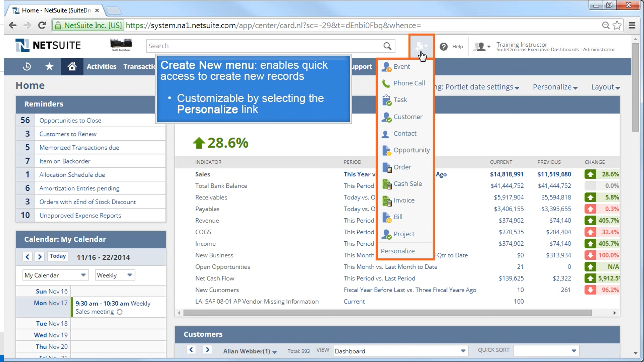Click Personalize in Create New menu
Viewport: 644px width, 362px height.
397,251
